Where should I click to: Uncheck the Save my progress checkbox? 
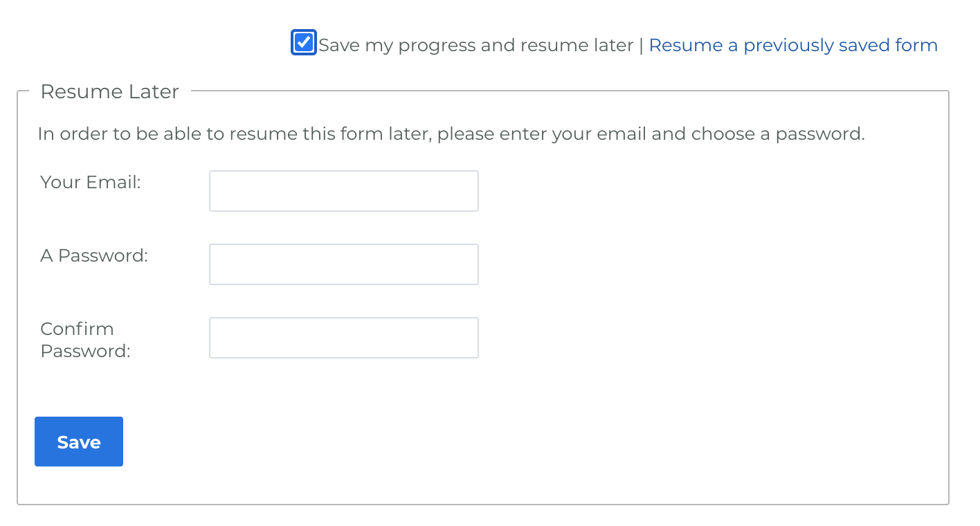click(304, 43)
